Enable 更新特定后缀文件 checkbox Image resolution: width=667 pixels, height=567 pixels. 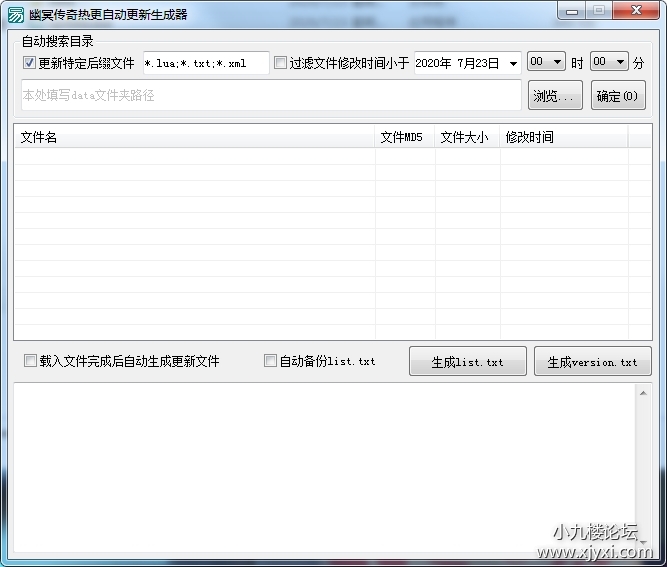pos(29,63)
